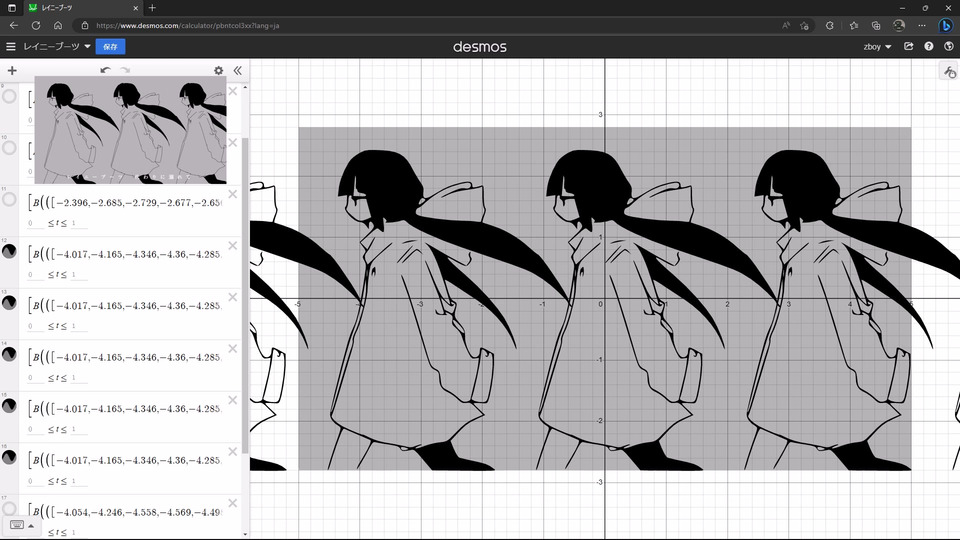The height and width of the screenshot is (540, 960).
Task: Delete expression 15 with its X
Action: (x=233, y=400)
